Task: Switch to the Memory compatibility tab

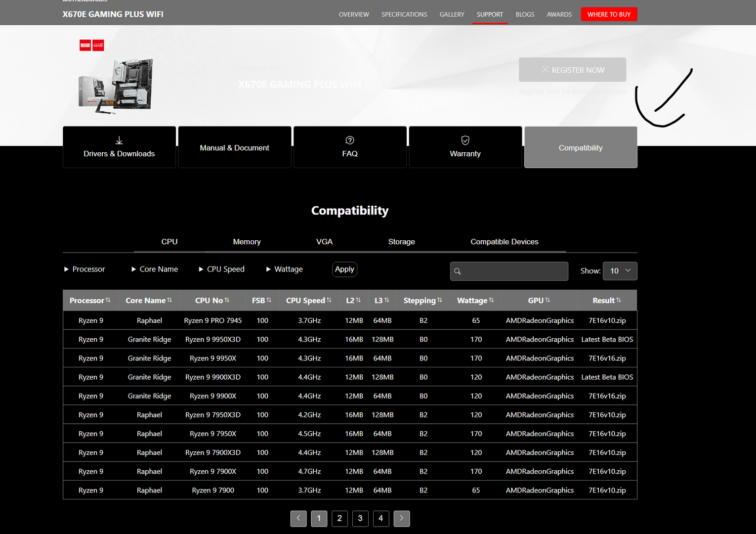Action: 247,242
